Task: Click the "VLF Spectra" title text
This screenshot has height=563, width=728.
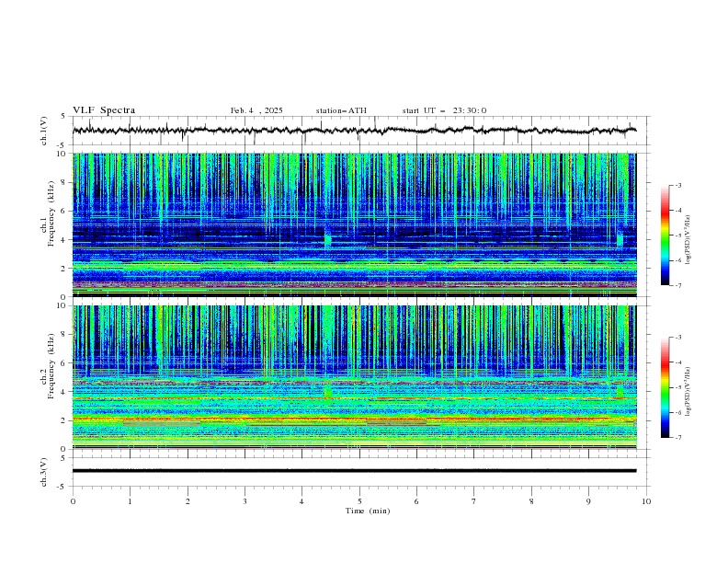Action: coord(104,110)
